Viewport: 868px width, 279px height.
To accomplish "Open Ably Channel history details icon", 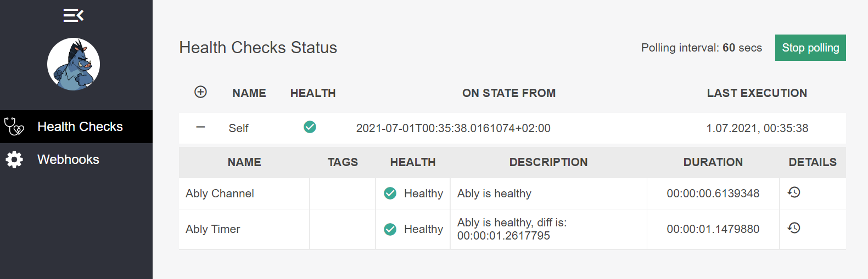I will 794,192.
